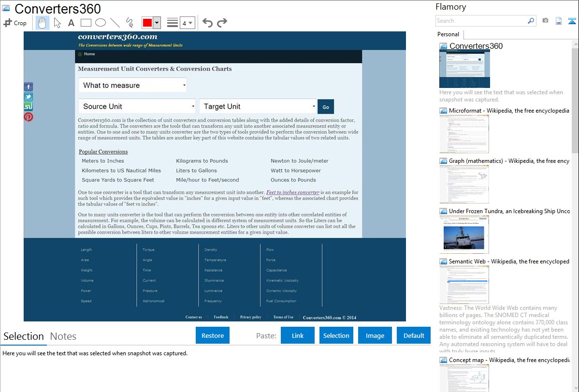Undo the last edit
Image resolution: width=579 pixels, height=392 pixels.
[x=207, y=23]
